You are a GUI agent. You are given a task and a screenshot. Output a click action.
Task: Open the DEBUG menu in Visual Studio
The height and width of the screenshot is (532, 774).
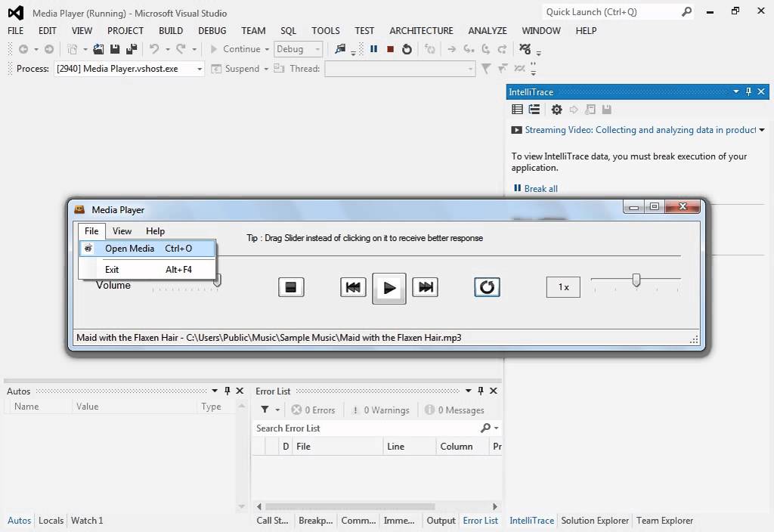point(212,30)
